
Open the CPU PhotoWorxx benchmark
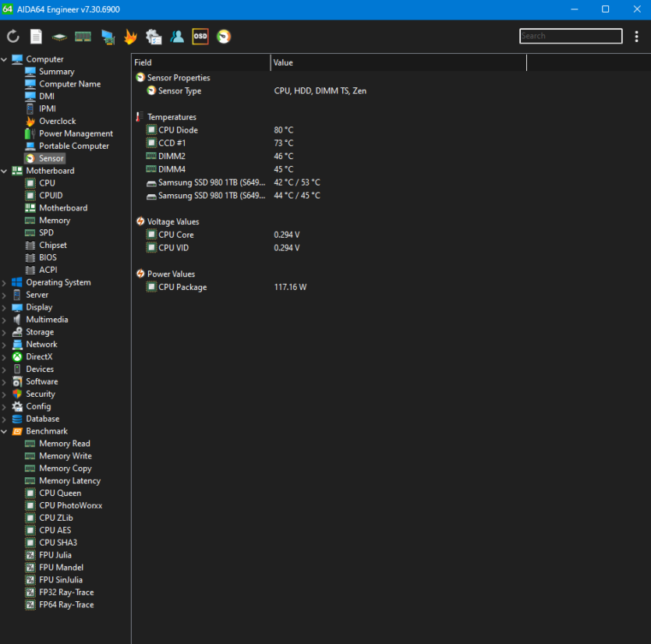coord(71,506)
